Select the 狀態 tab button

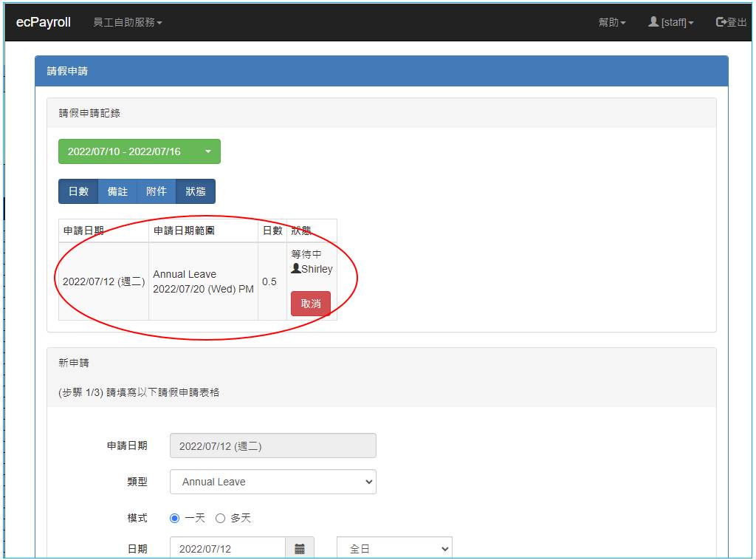[x=196, y=191]
